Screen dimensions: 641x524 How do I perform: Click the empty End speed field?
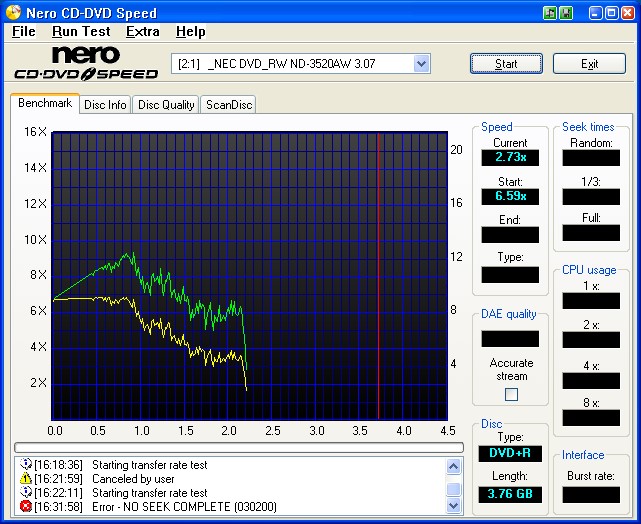pyautogui.click(x=510, y=235)
